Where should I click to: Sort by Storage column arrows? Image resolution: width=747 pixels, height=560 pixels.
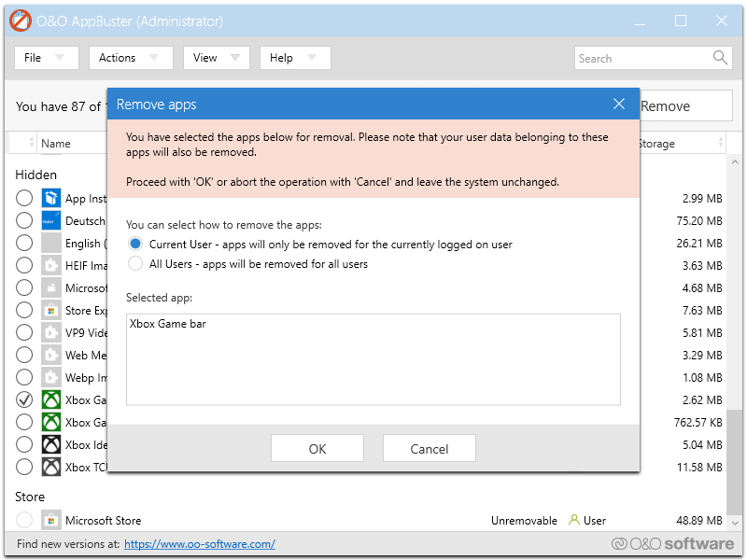720,143
